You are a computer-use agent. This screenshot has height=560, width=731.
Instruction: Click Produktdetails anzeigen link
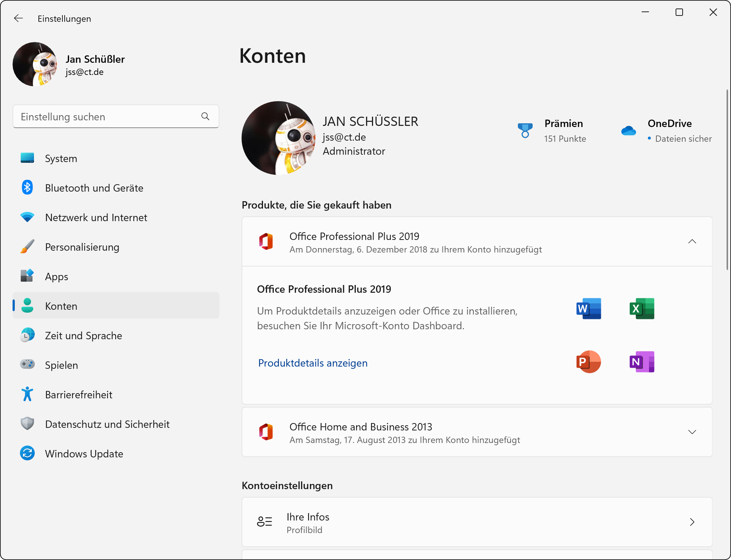point(312,363)
